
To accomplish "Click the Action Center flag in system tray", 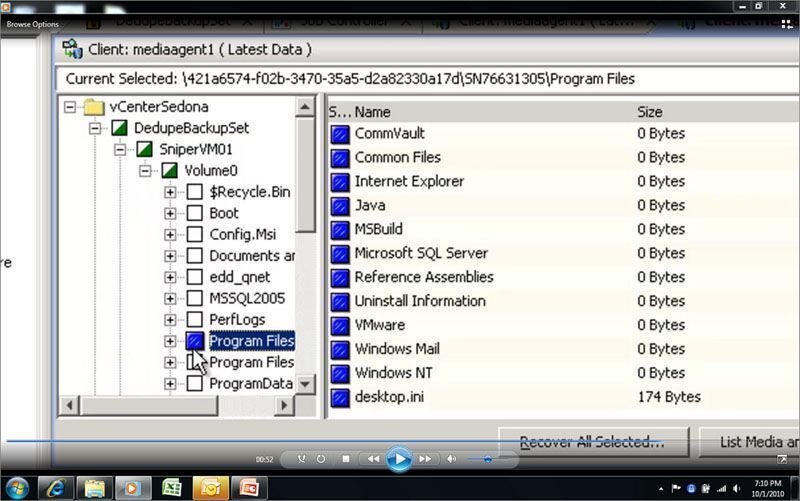I will [x=676, y=488].
